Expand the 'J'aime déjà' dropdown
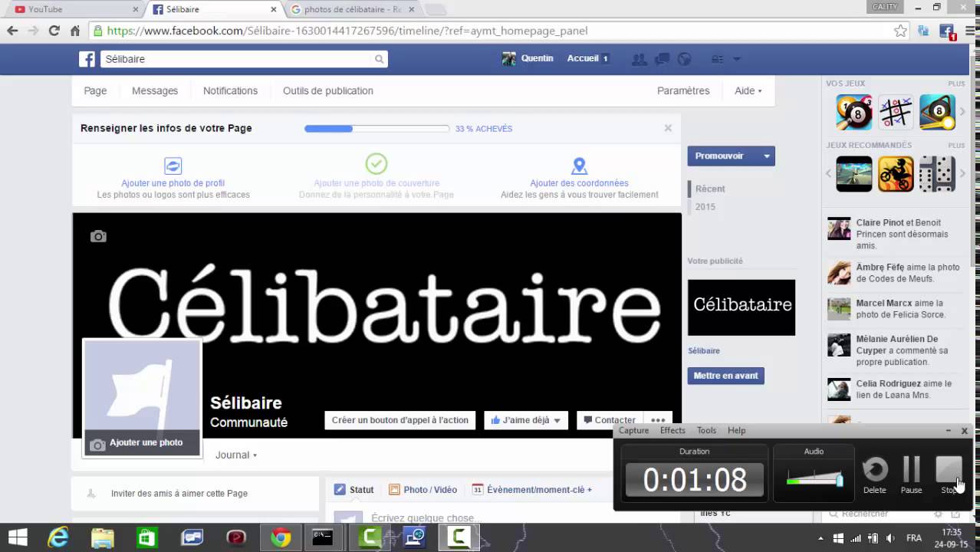 pyautogui.click(x=557, y=421)
